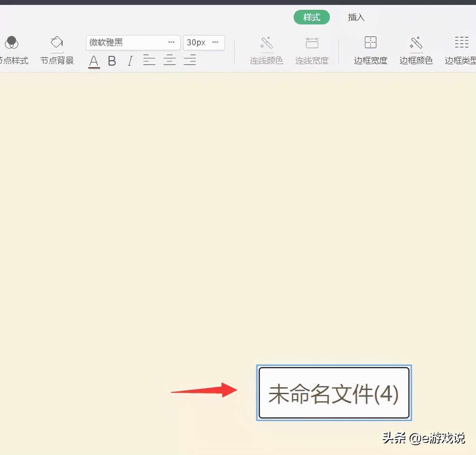Toggle bold text formatting
This screenshot has height=455, width=476.
pyautogui.click(x=112, y=61)
